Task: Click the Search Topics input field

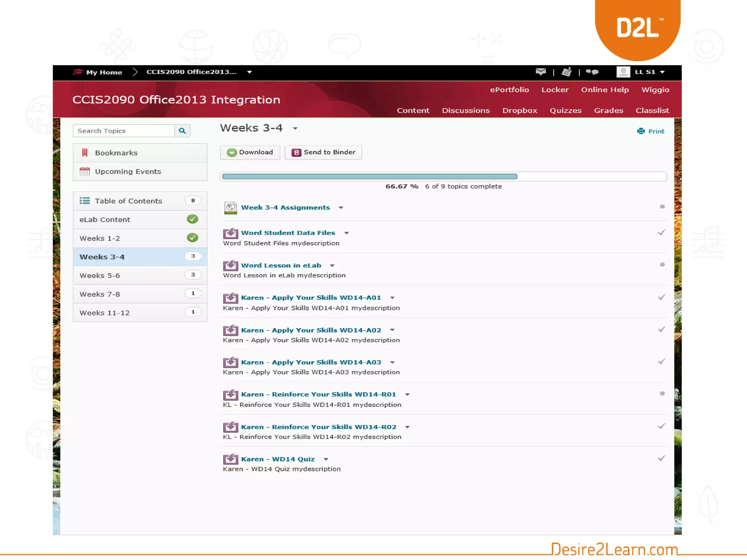Action: [124, 131]
